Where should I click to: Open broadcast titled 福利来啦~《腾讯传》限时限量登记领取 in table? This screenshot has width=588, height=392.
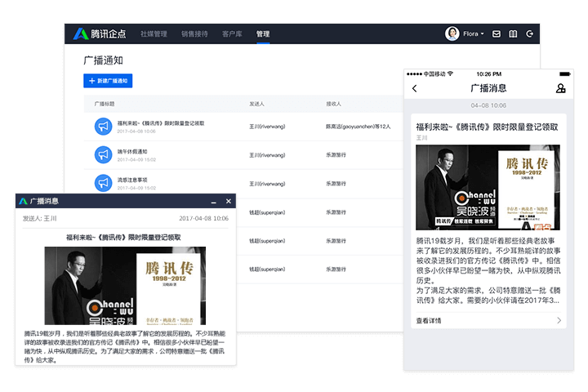point(161,123)
